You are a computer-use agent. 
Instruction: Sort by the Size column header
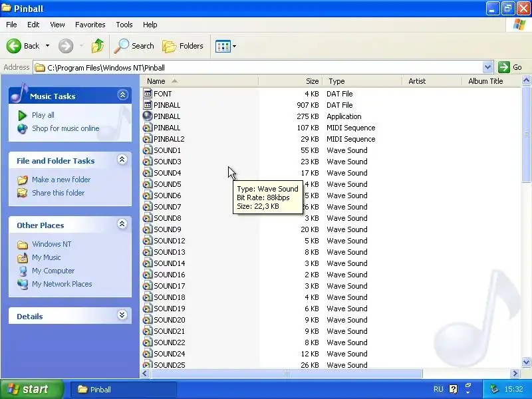(291, 81)
